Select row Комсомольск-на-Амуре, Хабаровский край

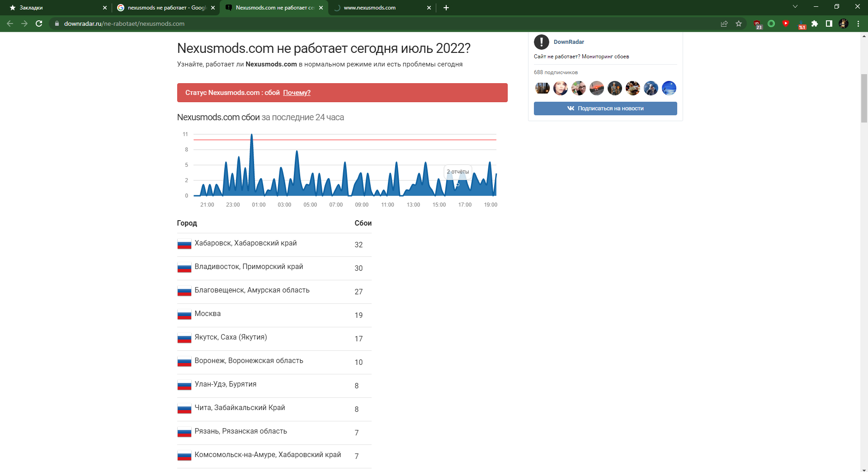click(274, 456)
